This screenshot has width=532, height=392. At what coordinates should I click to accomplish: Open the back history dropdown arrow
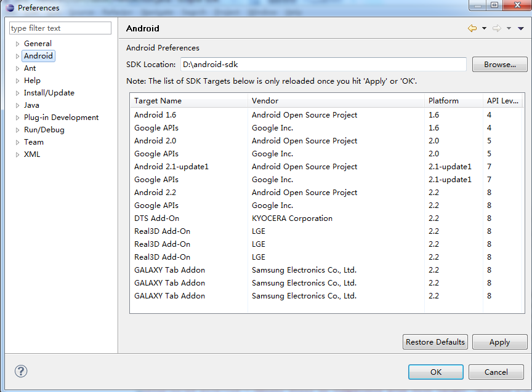click(x=484, y=28)
